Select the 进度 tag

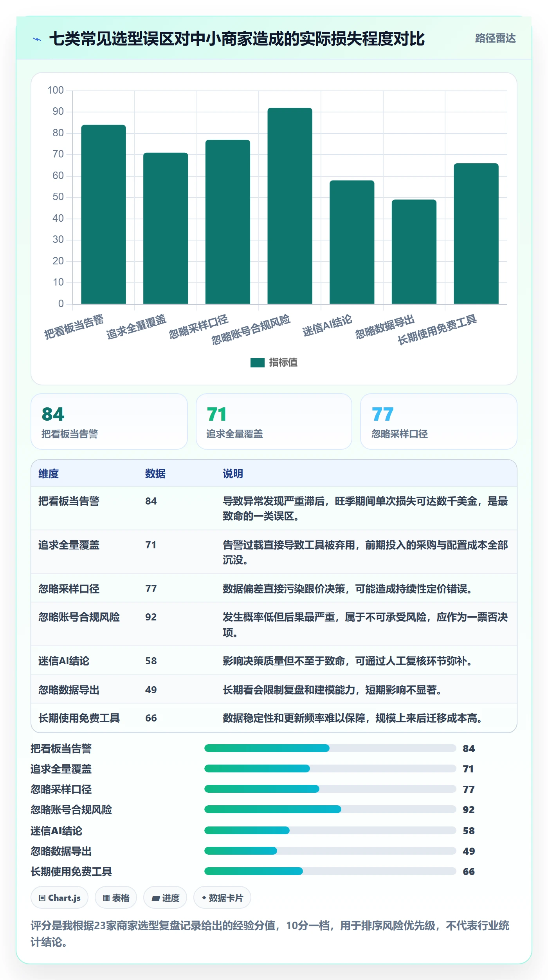click(x=165, y=898)
